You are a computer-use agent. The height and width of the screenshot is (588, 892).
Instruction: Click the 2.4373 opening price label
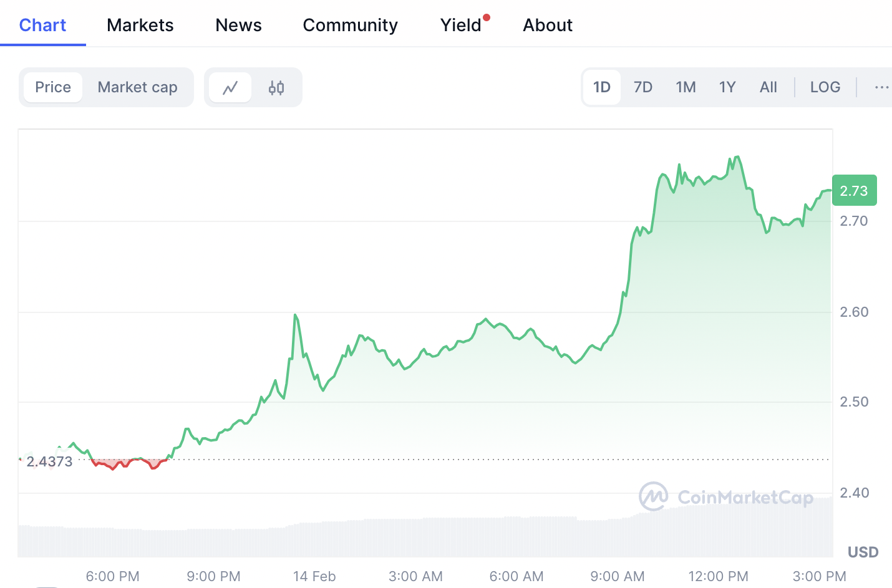49,462
